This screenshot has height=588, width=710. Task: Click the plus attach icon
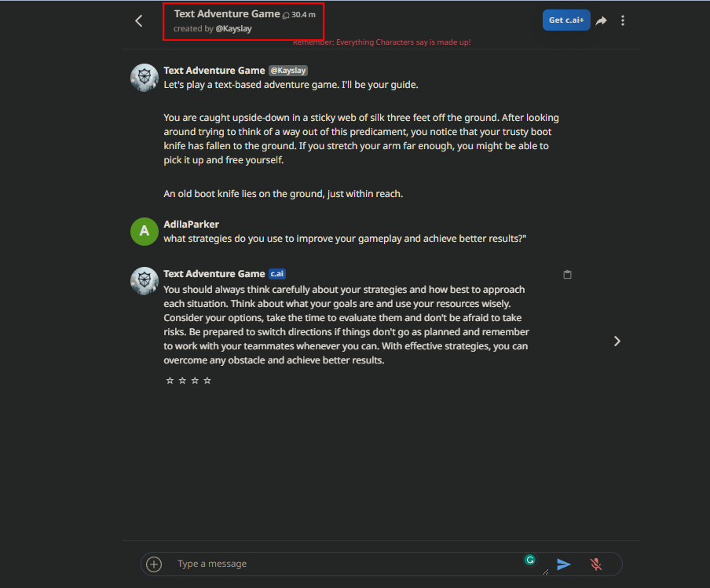tap(154, 564)
